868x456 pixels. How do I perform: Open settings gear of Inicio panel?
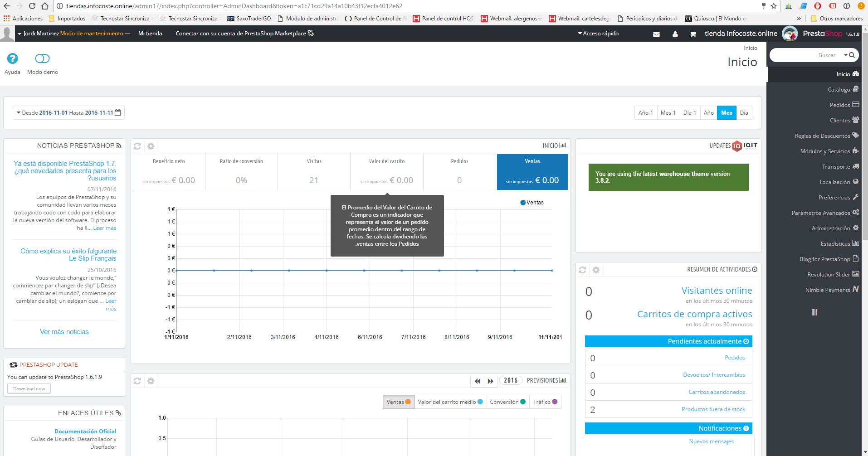pyautogui.click(x=151, y=146)
